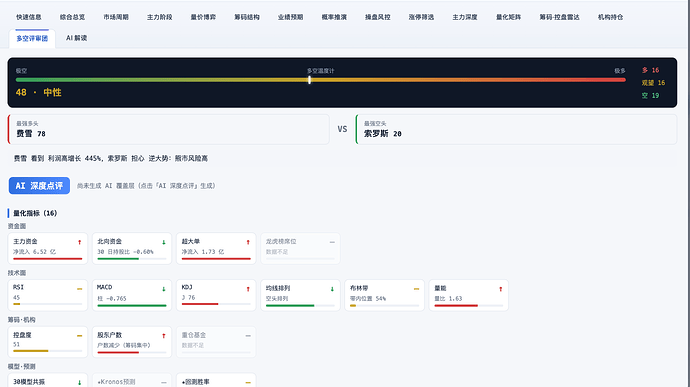Click the 48 · 中性 score label
This screenshot has height=387, width=690.
39,92
